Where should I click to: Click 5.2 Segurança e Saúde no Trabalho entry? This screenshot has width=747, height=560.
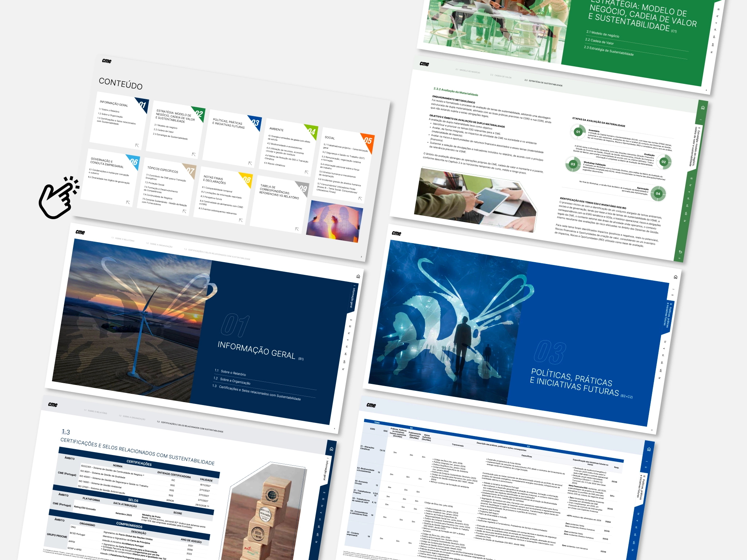point(343,155)
